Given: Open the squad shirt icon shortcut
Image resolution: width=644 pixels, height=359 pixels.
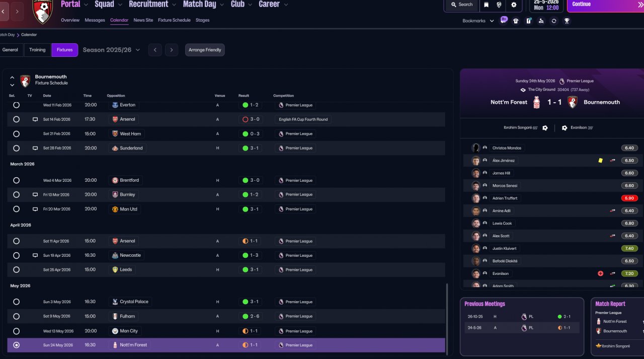Looking at the screenshot, I should (516, 21).
